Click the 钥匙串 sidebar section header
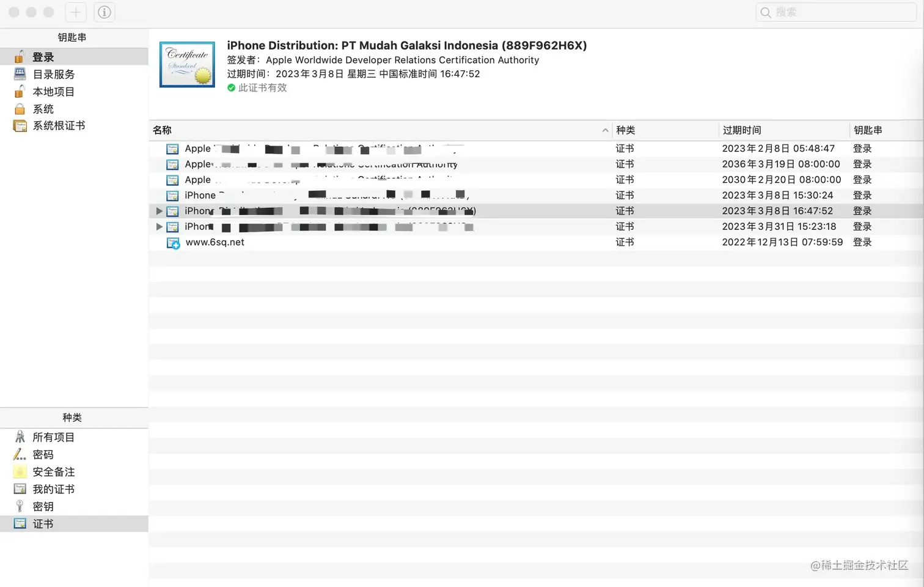Viewport: 924px width, 587px height. pos(72,37)
